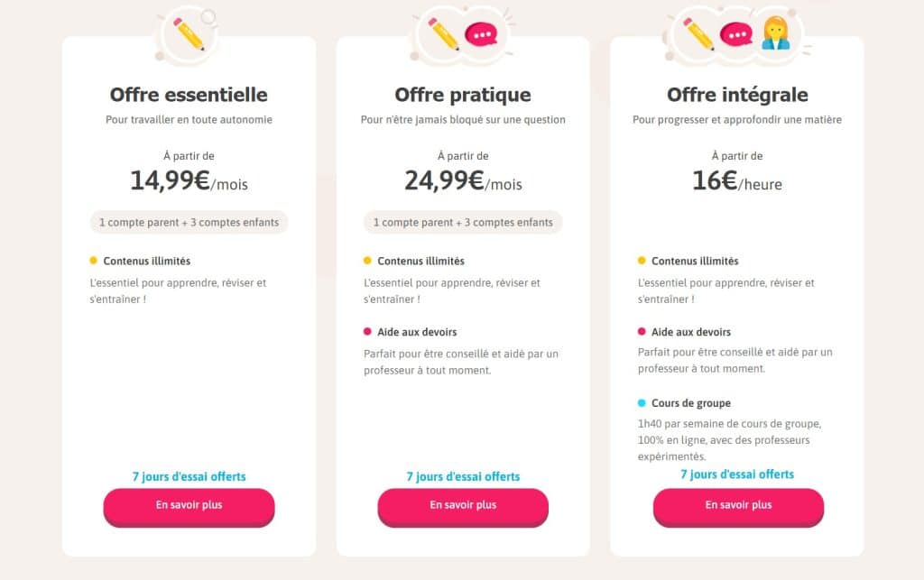Open En savoir plus for Offre intégrale

tap(738, 507)
